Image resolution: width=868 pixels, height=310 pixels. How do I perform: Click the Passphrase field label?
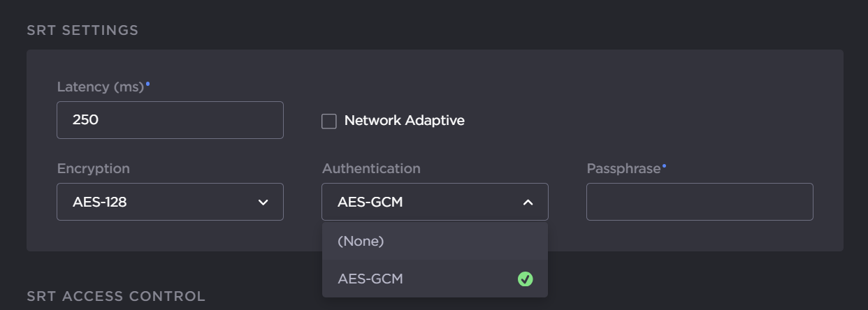(623, 169)
